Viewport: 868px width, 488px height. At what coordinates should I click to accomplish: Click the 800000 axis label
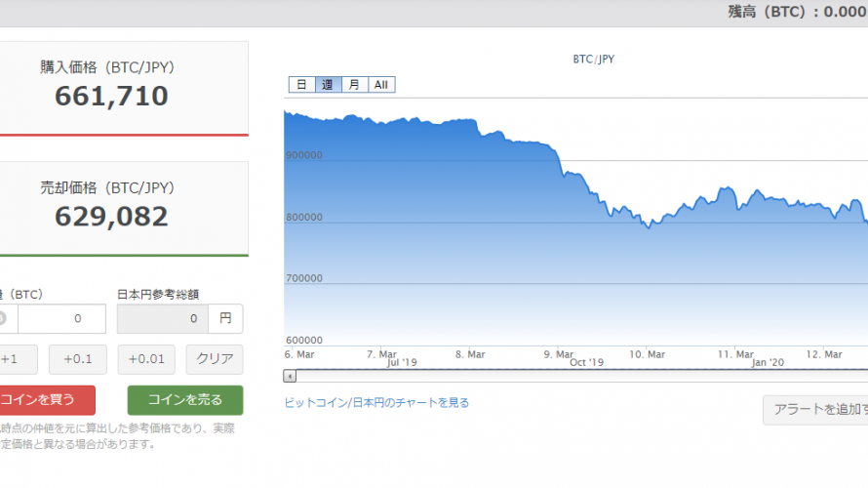[304, 217]
